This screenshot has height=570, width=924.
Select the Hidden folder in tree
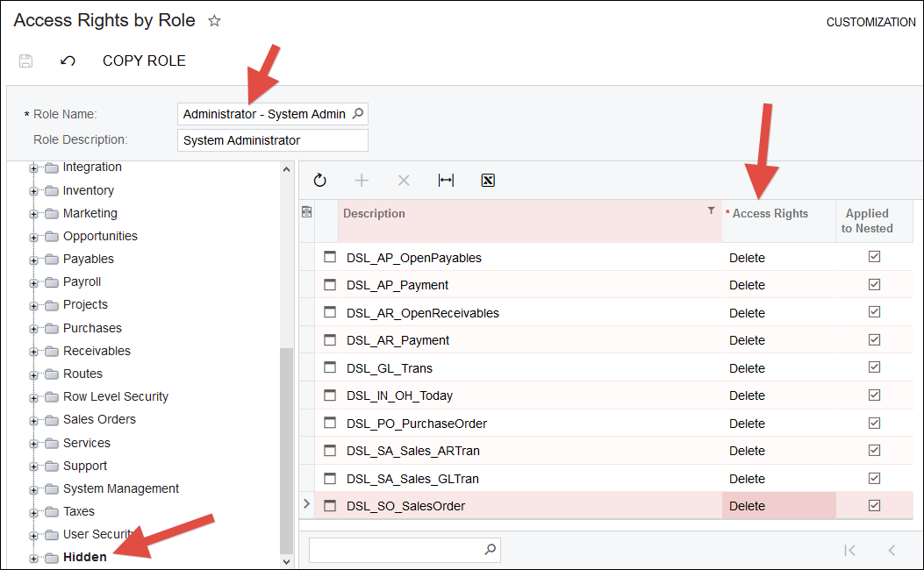coord(84,557)
